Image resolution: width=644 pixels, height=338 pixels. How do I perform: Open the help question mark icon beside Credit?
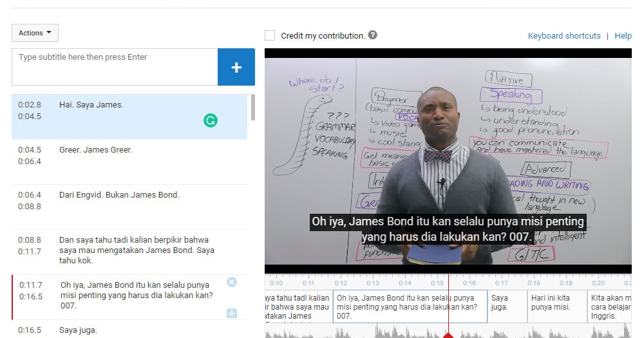(372, 35)
